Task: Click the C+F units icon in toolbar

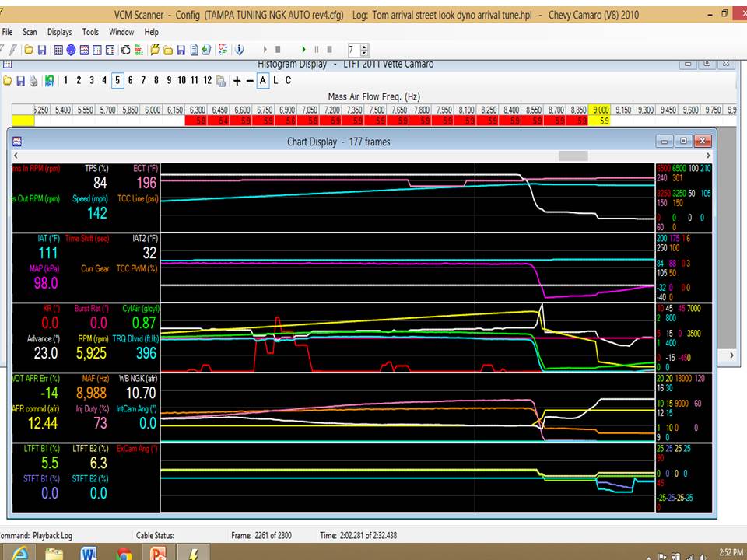Action: tap(223, 50)
